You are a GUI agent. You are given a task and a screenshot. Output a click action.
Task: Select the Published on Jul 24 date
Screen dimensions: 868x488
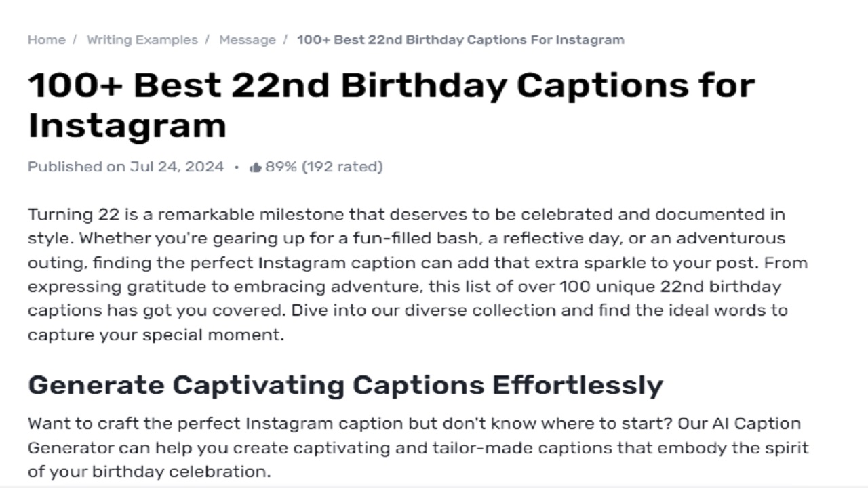click(126, 166)
